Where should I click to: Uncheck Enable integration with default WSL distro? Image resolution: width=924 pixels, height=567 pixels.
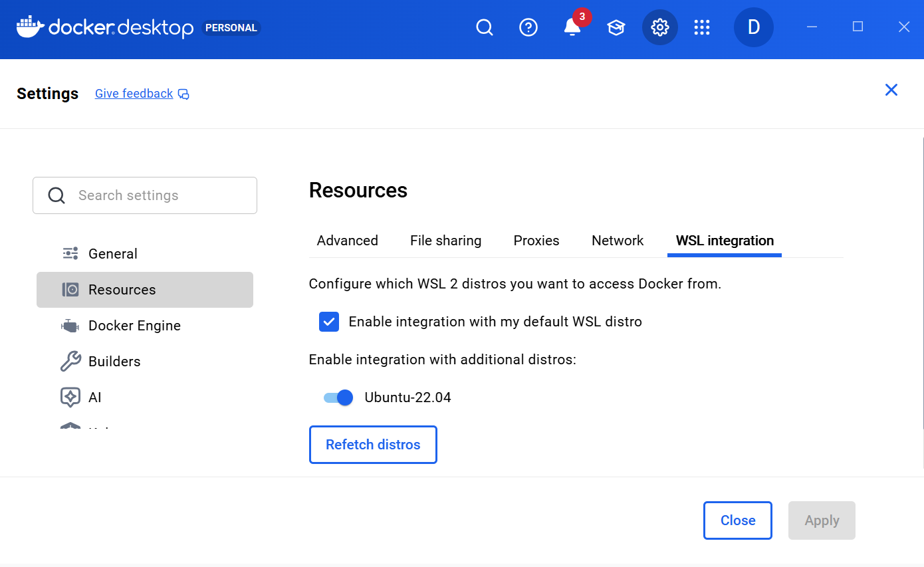(329, 322)
